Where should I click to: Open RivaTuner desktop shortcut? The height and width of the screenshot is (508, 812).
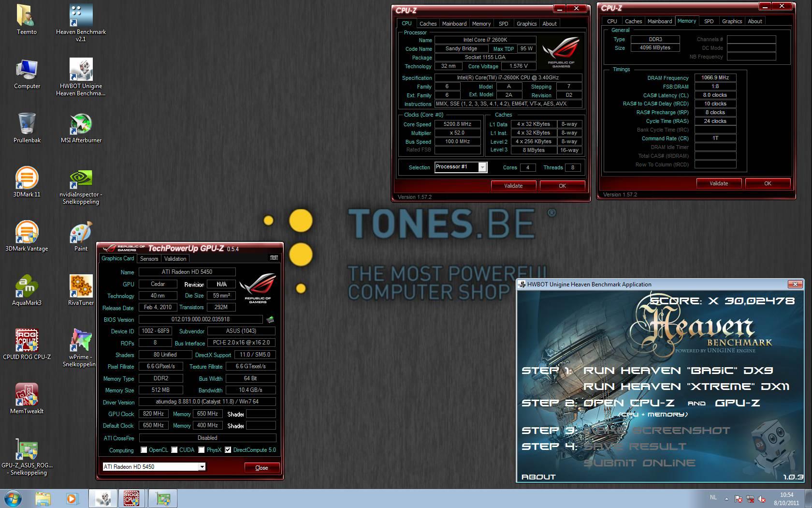click(81, 290)
